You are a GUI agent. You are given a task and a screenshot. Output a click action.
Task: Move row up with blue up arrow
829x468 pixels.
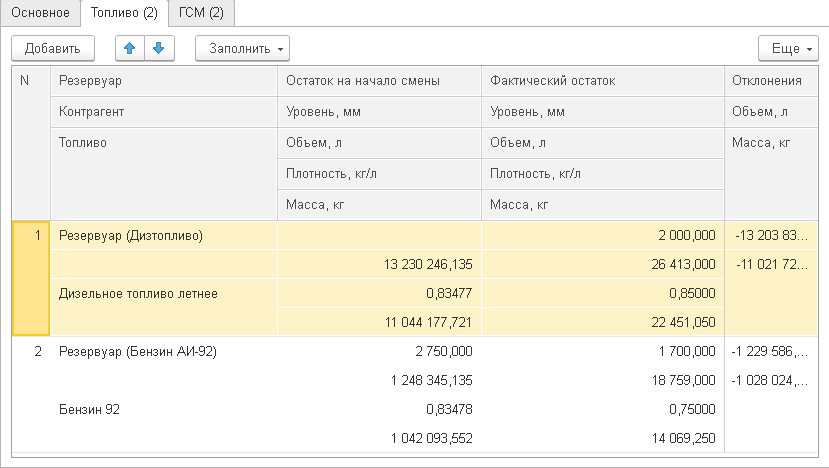pos(130,47)
